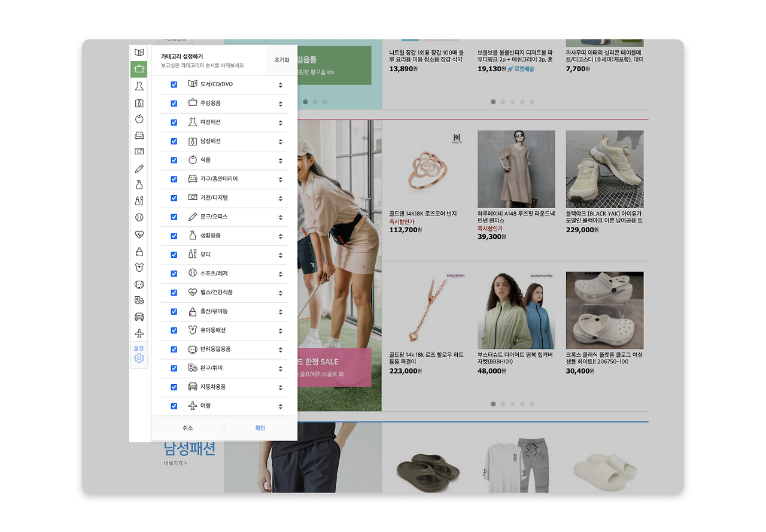
Task: Open the books category icon in the sidebar
Action: 139,53
